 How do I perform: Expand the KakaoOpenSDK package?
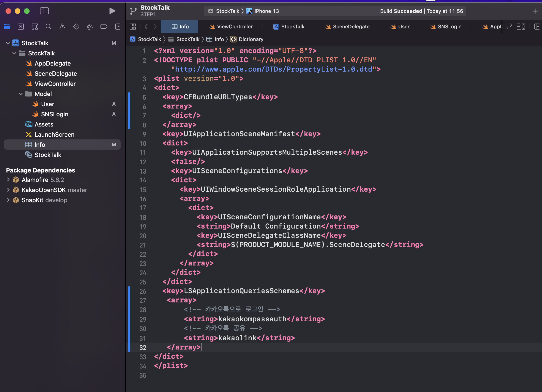tap(8, 190)
